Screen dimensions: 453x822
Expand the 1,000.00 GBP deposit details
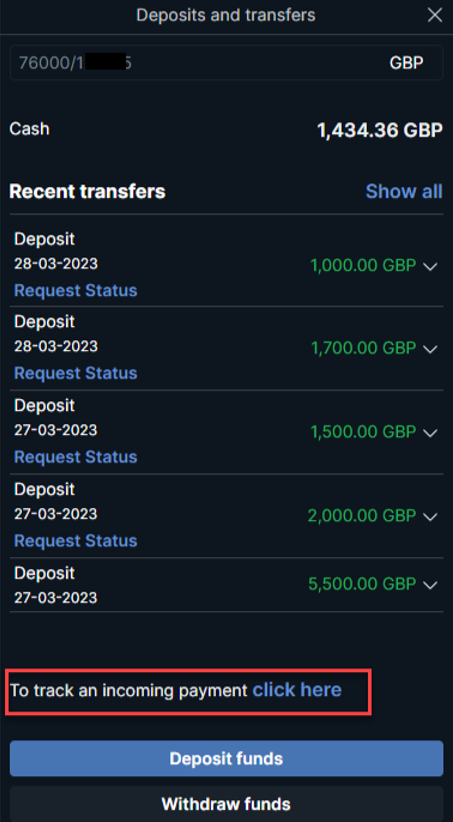point(430,266)
